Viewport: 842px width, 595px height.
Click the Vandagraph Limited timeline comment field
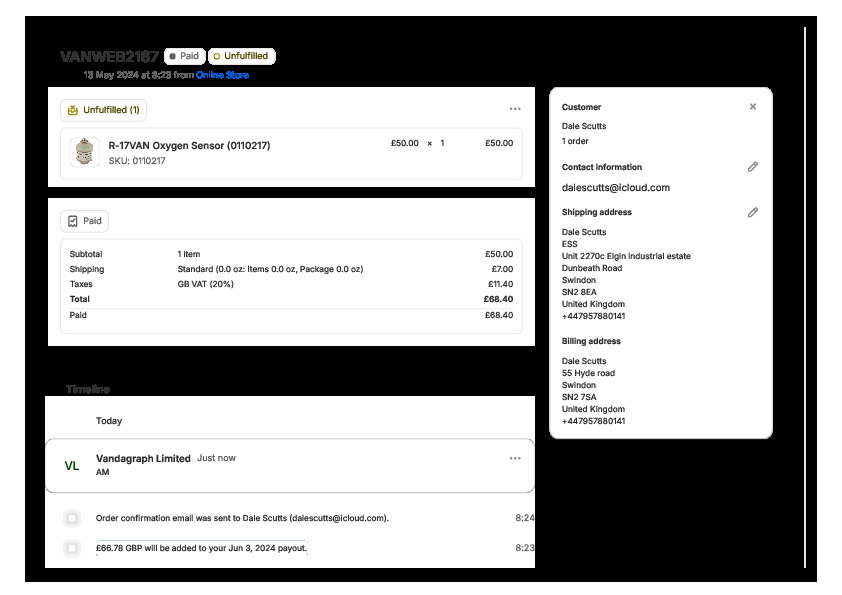(300, 472)
